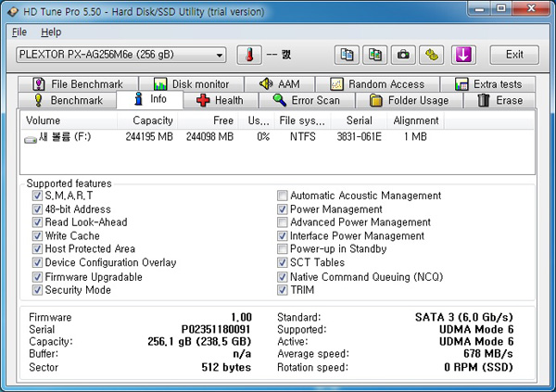The height and width of the screenshot is (392, 556).
Task: Click the 244195 MB capacity cell
Action: click(149, 136)
